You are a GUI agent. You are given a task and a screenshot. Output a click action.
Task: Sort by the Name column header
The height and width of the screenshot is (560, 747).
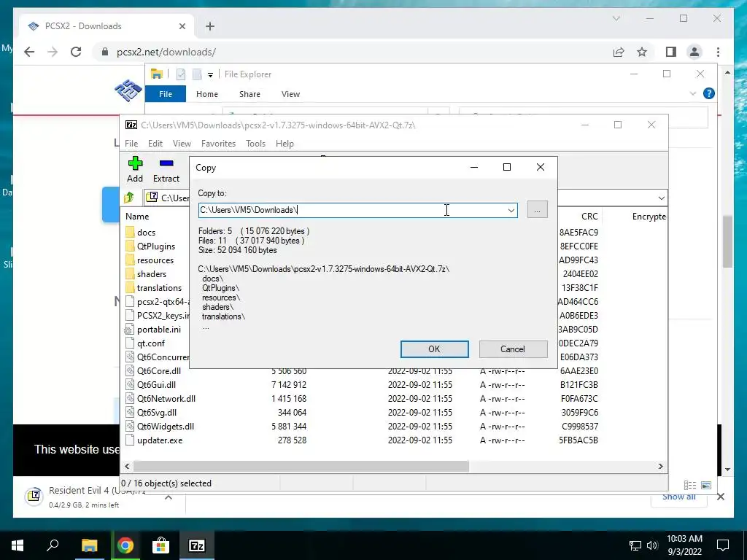pyautogui.click(x=137, y=216)
